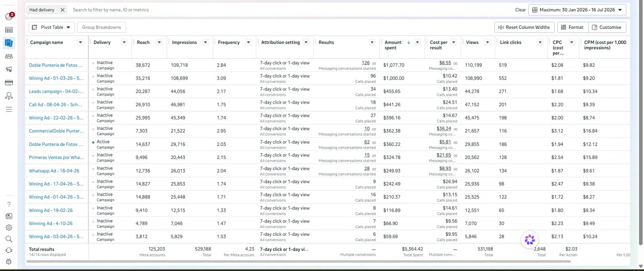Click the Reach column handle dots
This screenshot has height=271, width=644.
(x=134, y=42)
